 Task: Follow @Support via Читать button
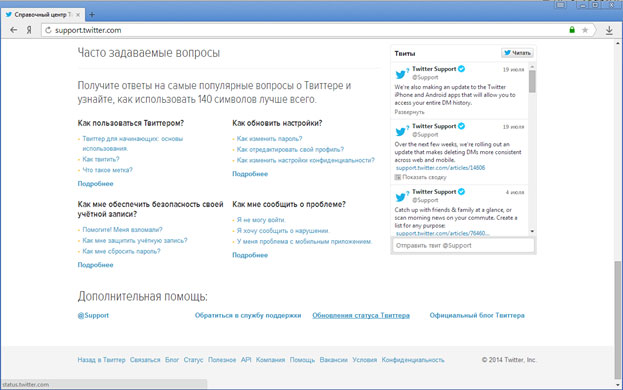coord(517,53)
